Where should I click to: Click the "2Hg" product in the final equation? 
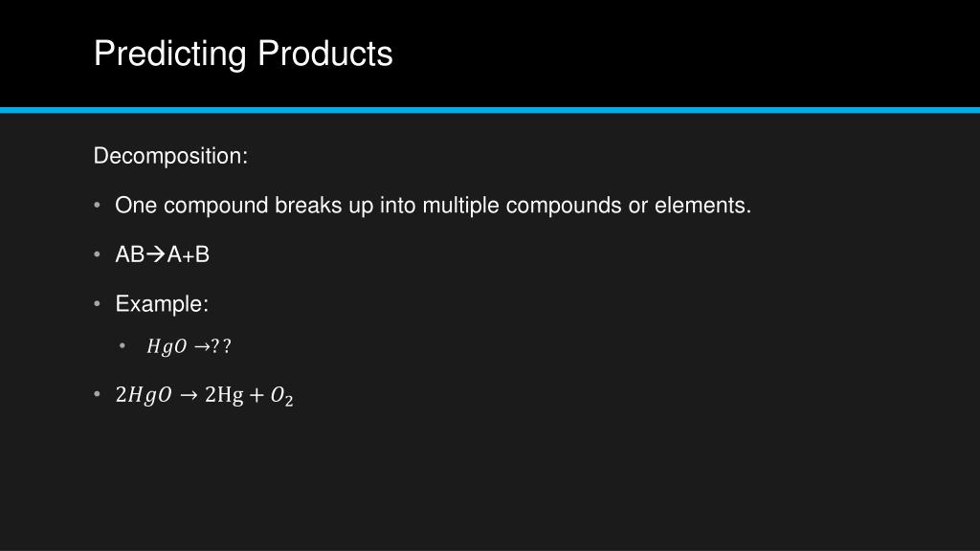click(224, 395)
